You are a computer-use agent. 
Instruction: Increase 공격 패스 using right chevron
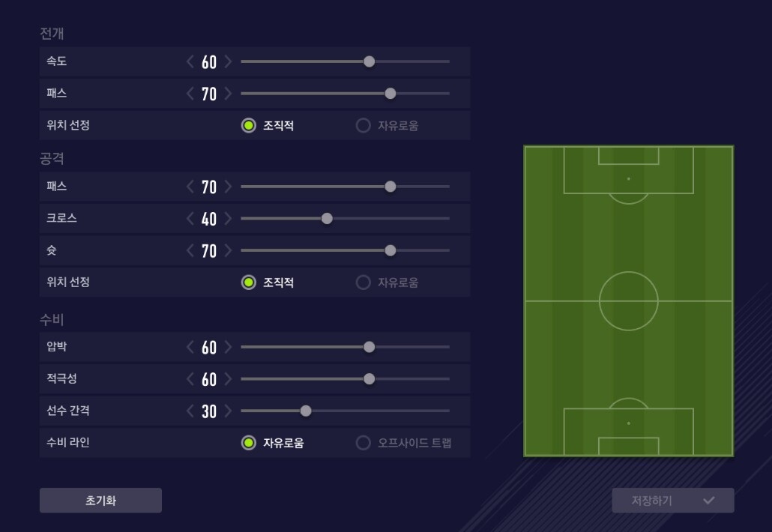pyautogui.click(x=228, y=187)
